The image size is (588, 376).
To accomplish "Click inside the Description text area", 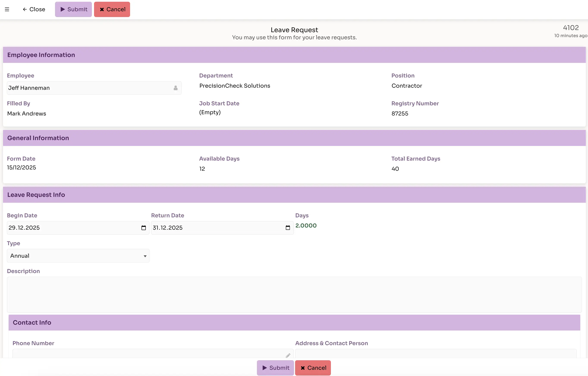I will click(x=293, y=295).
